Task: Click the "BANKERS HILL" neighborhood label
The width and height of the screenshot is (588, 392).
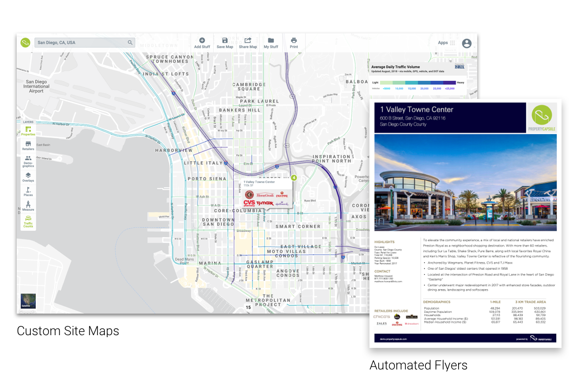Action: (x=240, y=110)
